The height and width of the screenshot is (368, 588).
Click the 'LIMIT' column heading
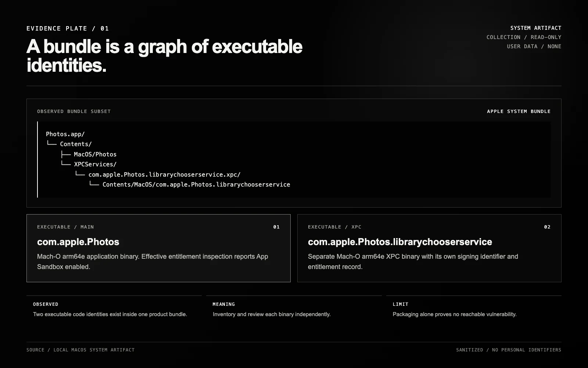coord(401,304)
